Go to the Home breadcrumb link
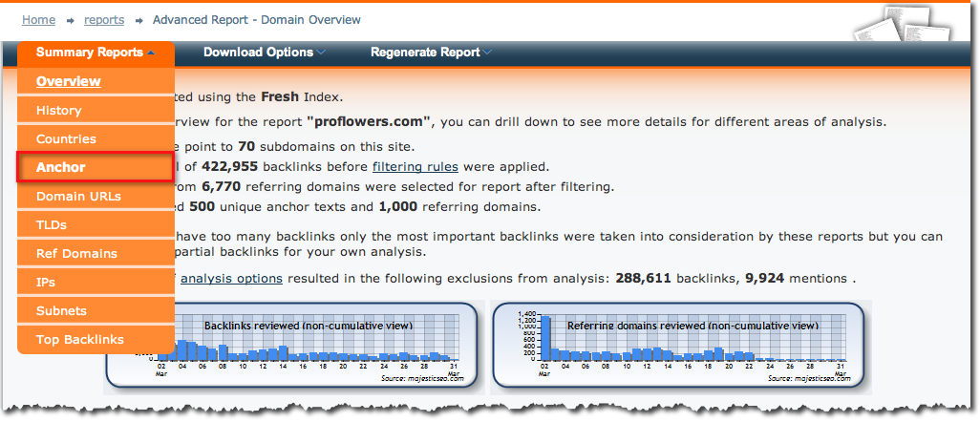 pyautogui.click(x=38, y=19)
